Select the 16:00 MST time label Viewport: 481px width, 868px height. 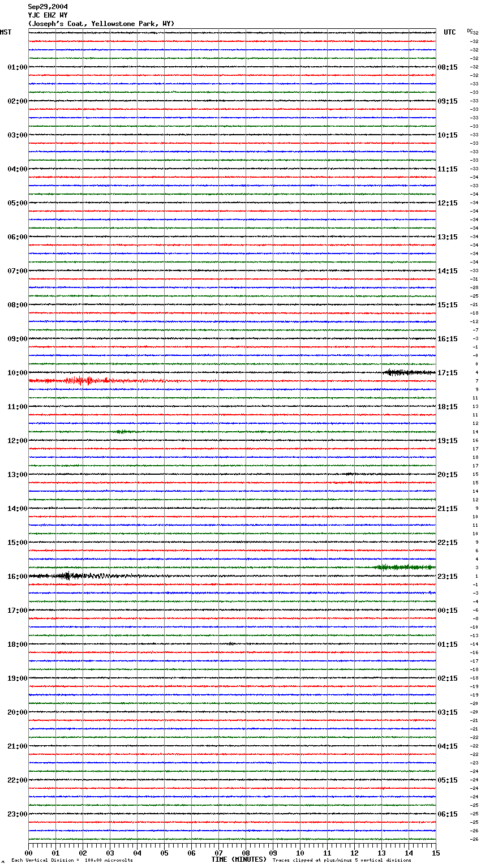point(18,577)
